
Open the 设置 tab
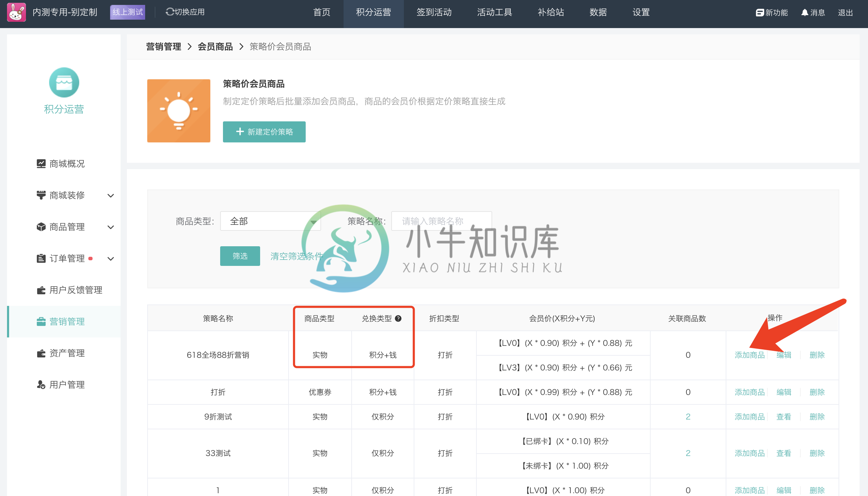click(x=641, y=12)
